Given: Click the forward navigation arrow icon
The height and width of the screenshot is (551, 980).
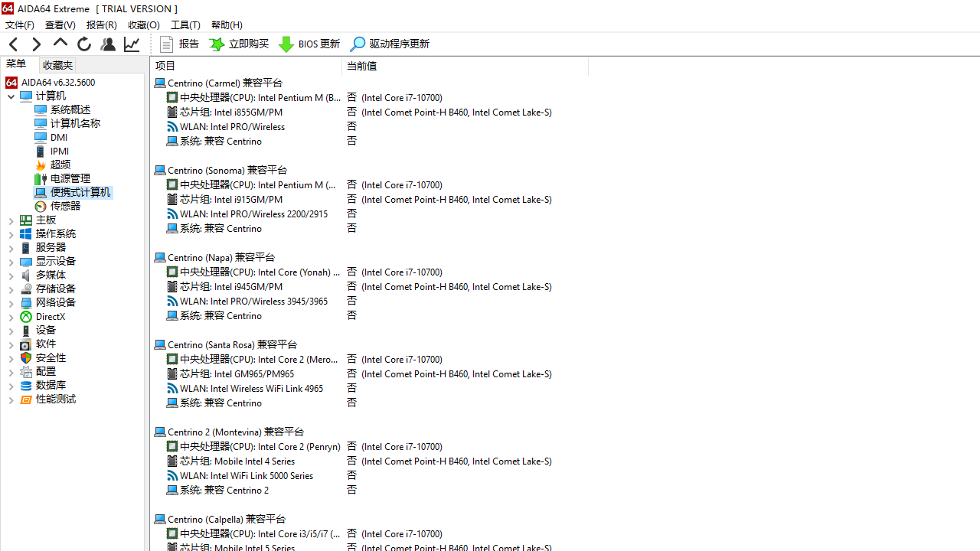Looking at the screenshot, I should click(x=36, y=44).
